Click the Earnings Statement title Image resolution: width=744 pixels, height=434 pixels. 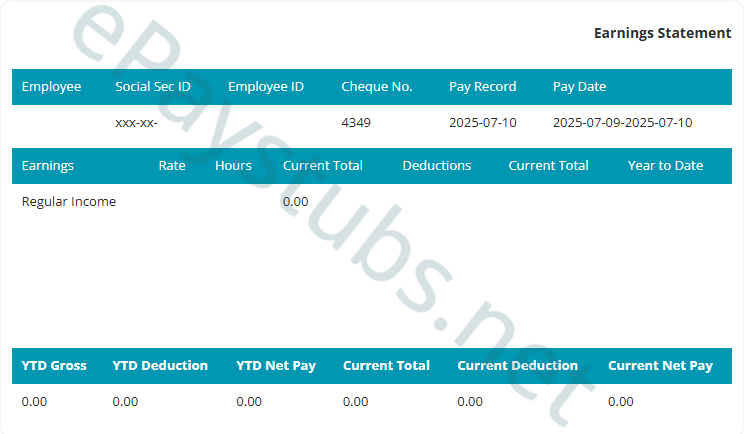point(662,33)
